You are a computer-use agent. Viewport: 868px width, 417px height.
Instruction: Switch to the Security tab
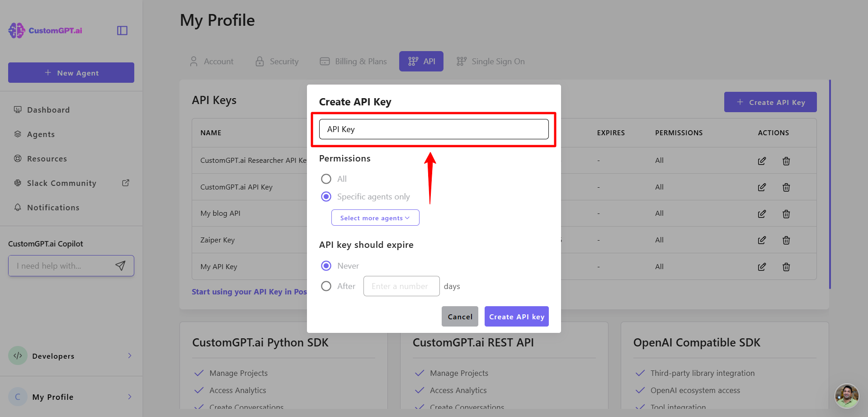point(277,61)
